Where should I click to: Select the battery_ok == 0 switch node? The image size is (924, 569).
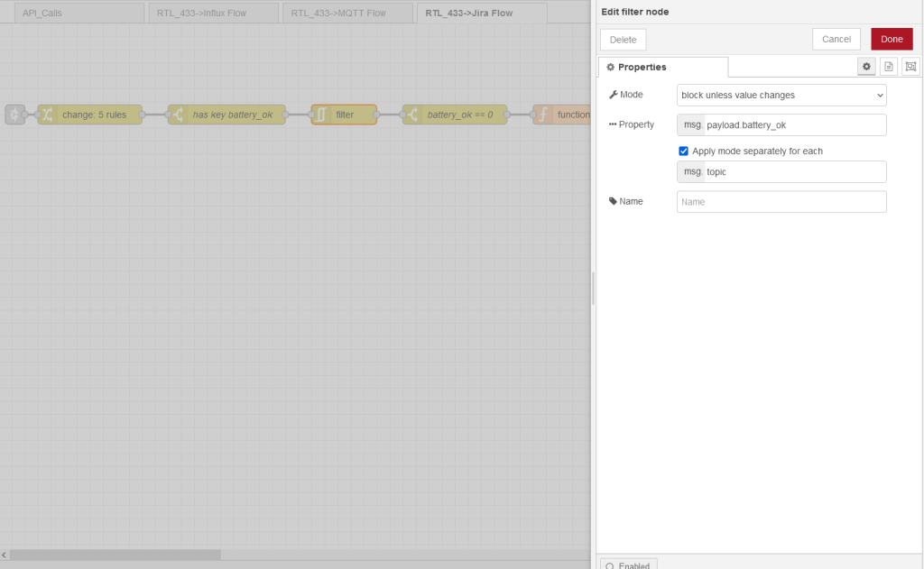point(455,115)
